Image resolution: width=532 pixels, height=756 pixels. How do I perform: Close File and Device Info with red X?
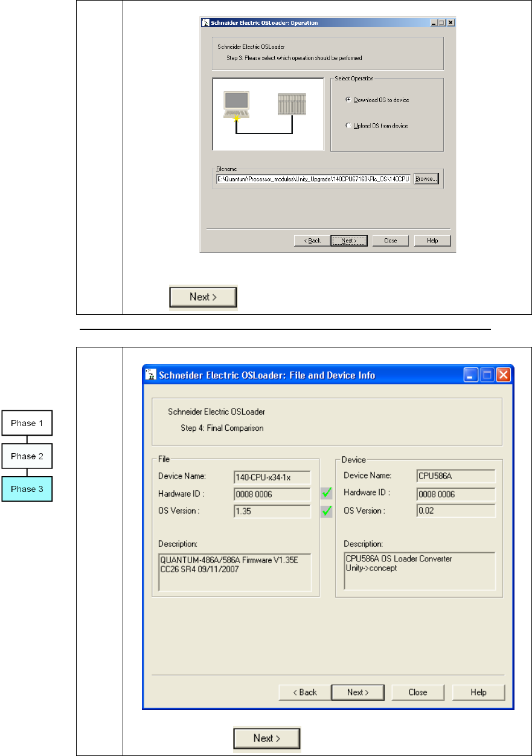(x=504, y=375)
